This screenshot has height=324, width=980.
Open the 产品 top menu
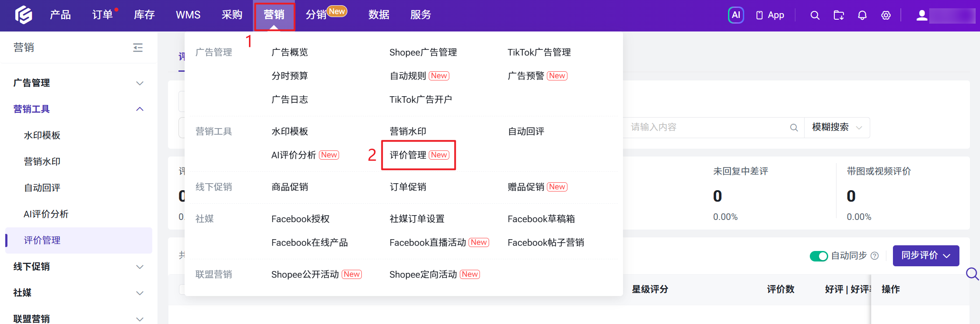pyautogui.click(x=60, y=15)
